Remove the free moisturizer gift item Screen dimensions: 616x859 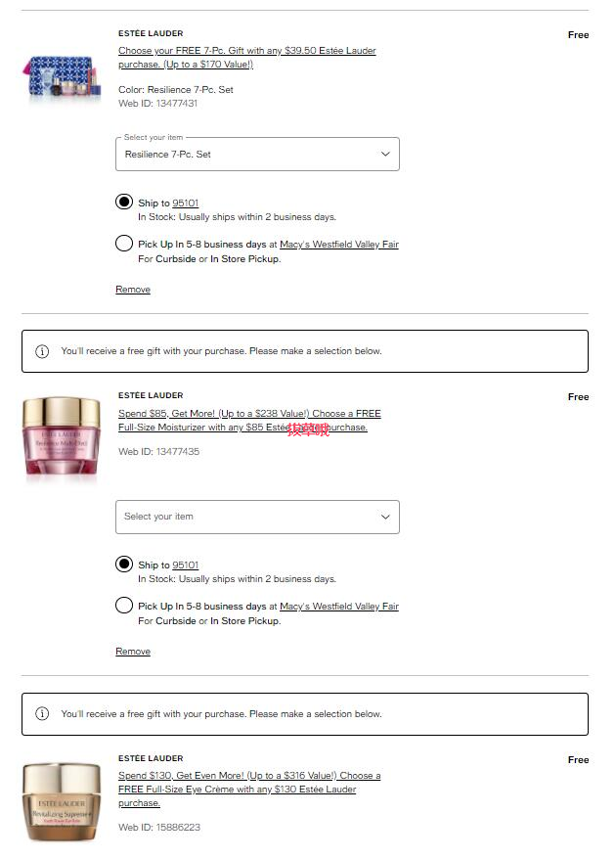133,652
